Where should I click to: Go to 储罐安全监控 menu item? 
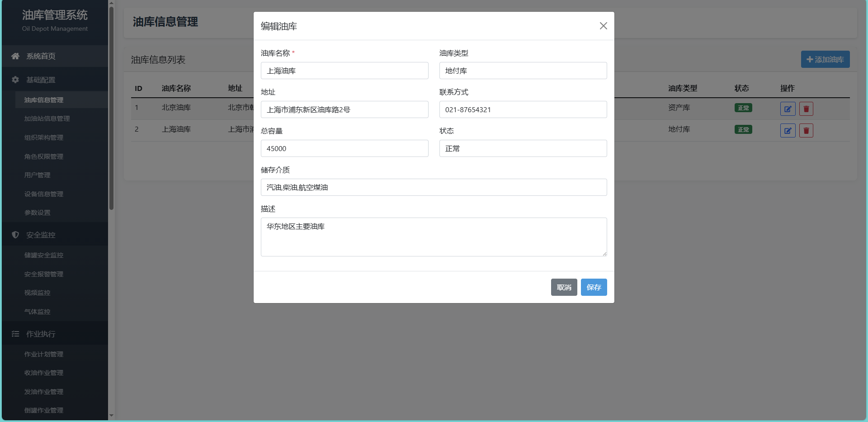click(x=44, y=255)
